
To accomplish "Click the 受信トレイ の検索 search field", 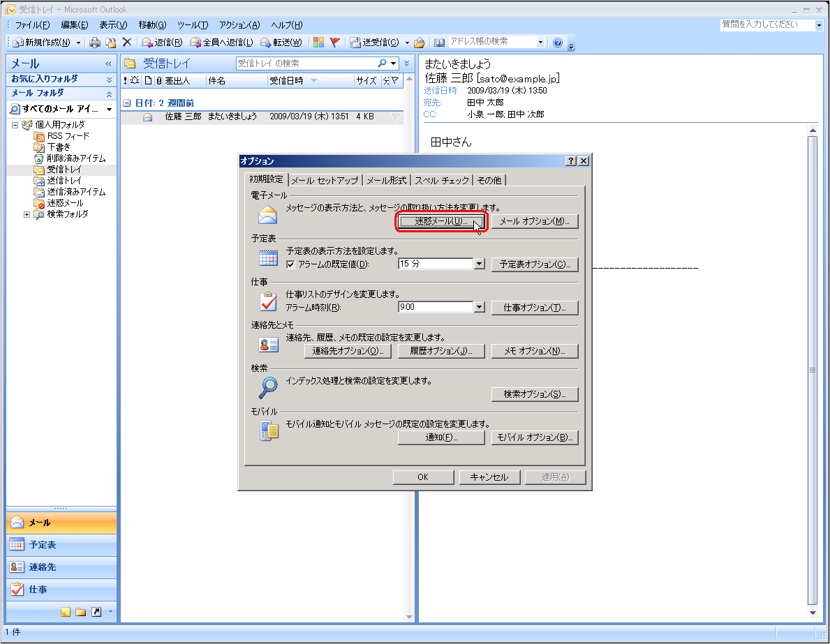I will (306, 63).
